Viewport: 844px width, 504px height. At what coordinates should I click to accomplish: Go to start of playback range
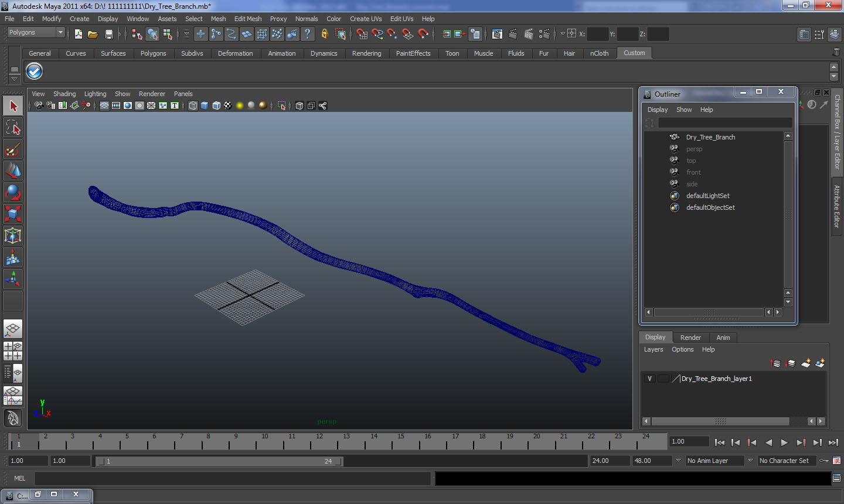[720, 442]
